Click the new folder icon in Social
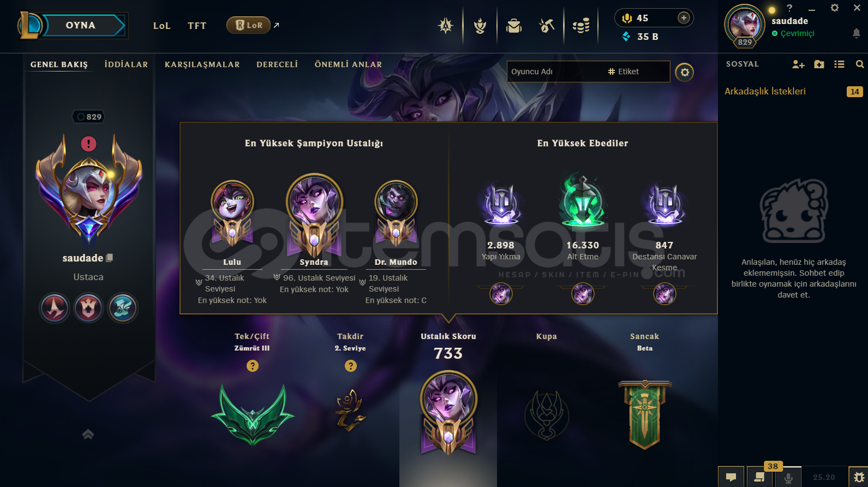This screenshot has width=868, height=487. (x=819, y=64)
